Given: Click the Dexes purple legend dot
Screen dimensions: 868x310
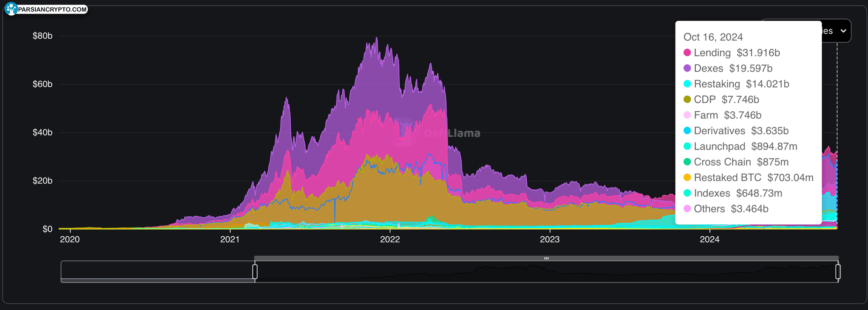Looking at the screenshot, I should click(687, 69).
